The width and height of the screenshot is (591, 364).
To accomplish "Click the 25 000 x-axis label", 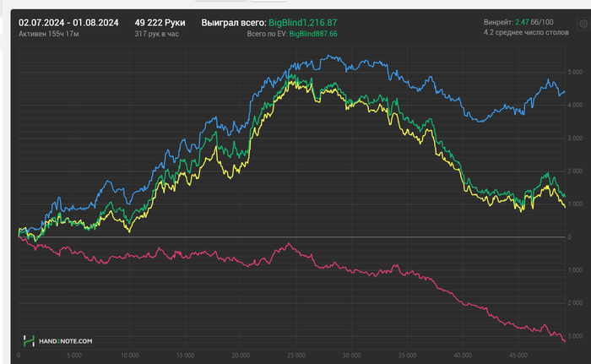I will click(x=295, y=356).
